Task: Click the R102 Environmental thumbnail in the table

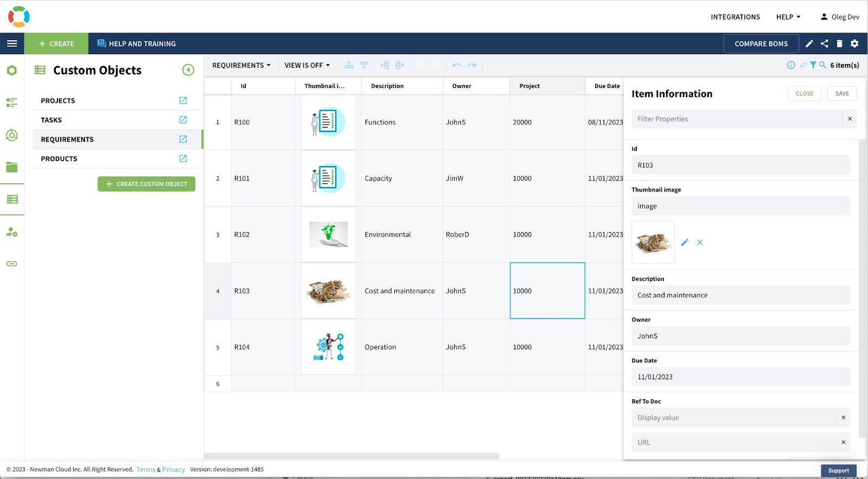Action: [x=328, y=234]
